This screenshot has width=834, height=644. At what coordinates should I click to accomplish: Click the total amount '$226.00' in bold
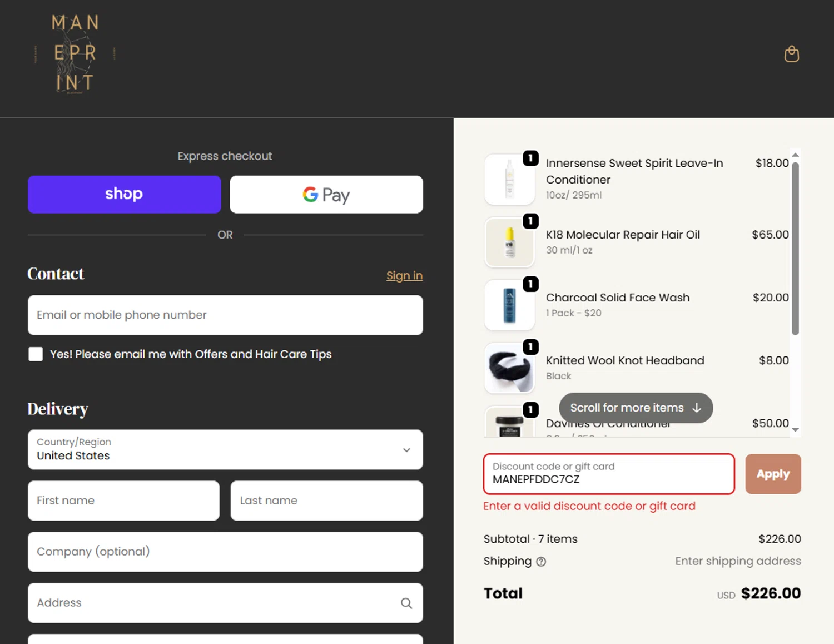click(x=771, y=593)
